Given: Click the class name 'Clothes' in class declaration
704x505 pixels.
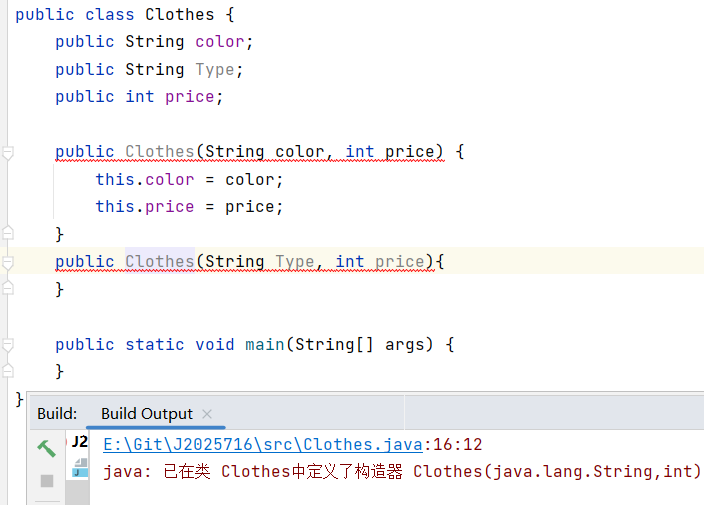Looking at the screenshot, I should 180,14.
